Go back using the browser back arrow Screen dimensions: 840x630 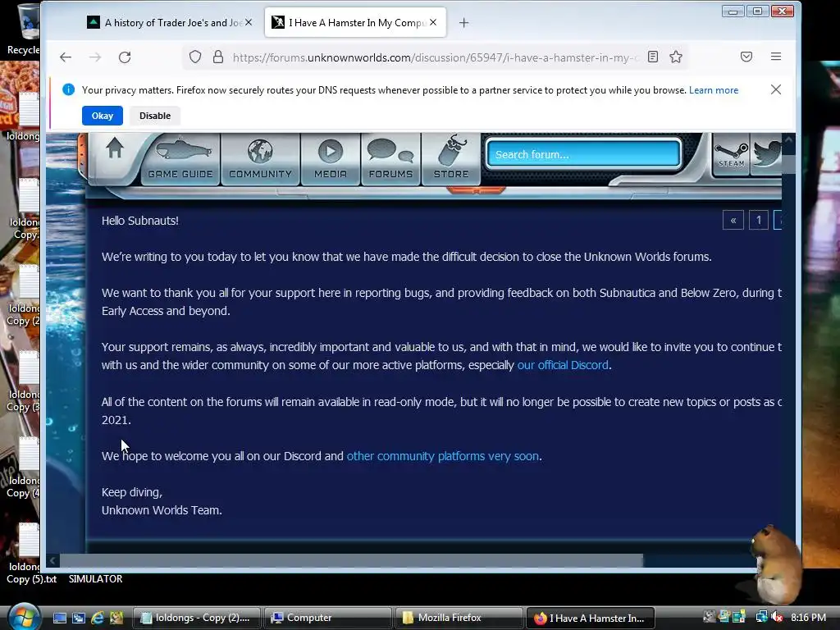tap(66, 57)
